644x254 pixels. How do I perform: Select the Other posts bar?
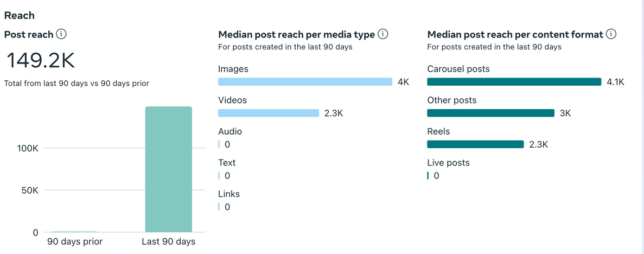click(x=491, y=113)
